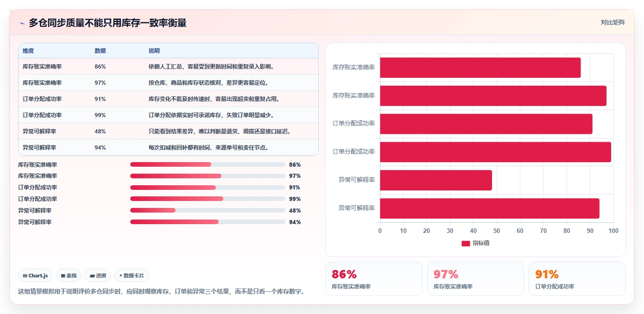
Task: Open the 91% 订单分配成功率 data card
Action: pos(577,279)
